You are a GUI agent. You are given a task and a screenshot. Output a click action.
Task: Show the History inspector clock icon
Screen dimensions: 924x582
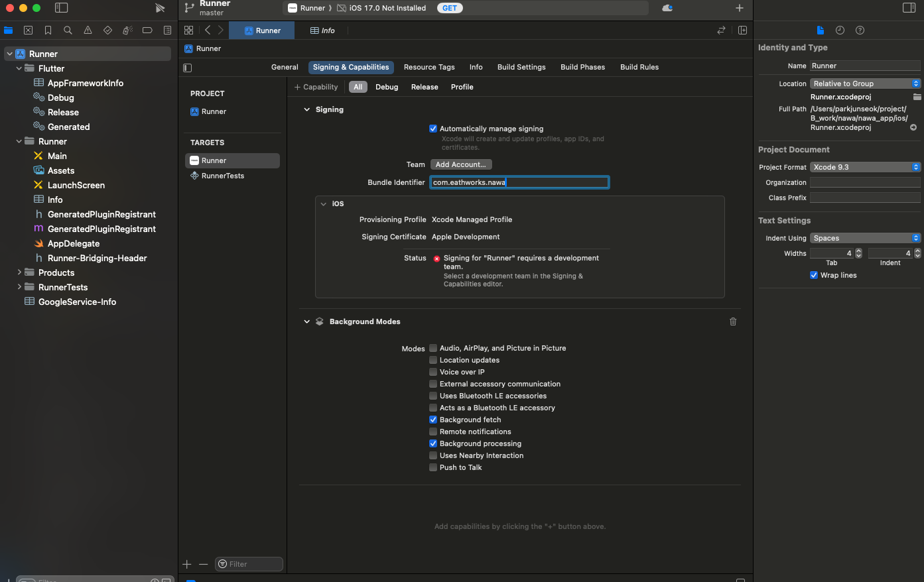(x=840, y=30)
